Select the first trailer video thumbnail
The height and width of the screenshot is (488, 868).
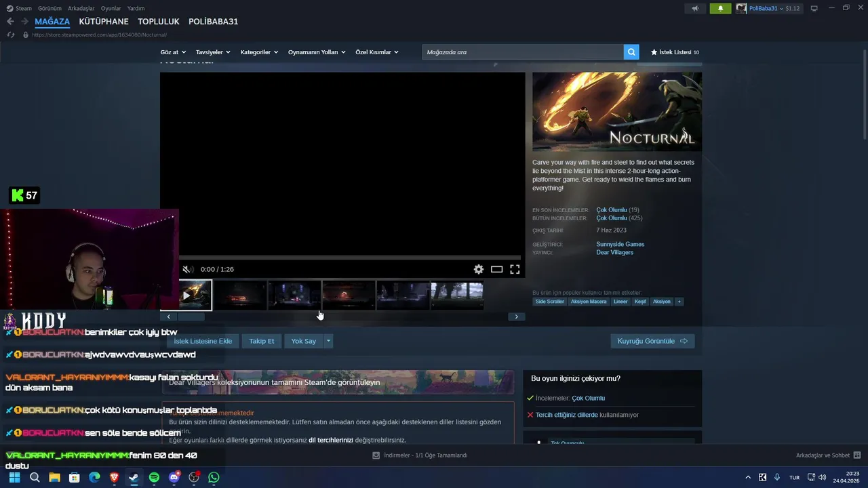[186, 296]
